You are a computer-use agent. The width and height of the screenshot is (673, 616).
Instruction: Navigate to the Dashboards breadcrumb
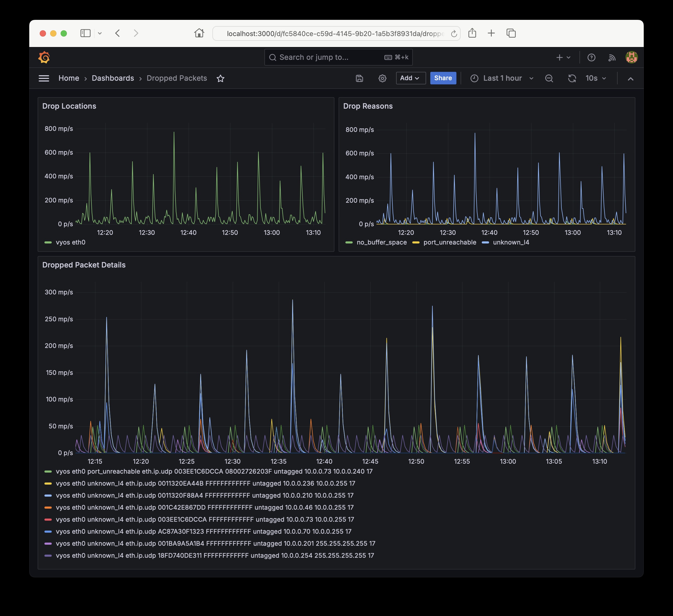(113, 78)
